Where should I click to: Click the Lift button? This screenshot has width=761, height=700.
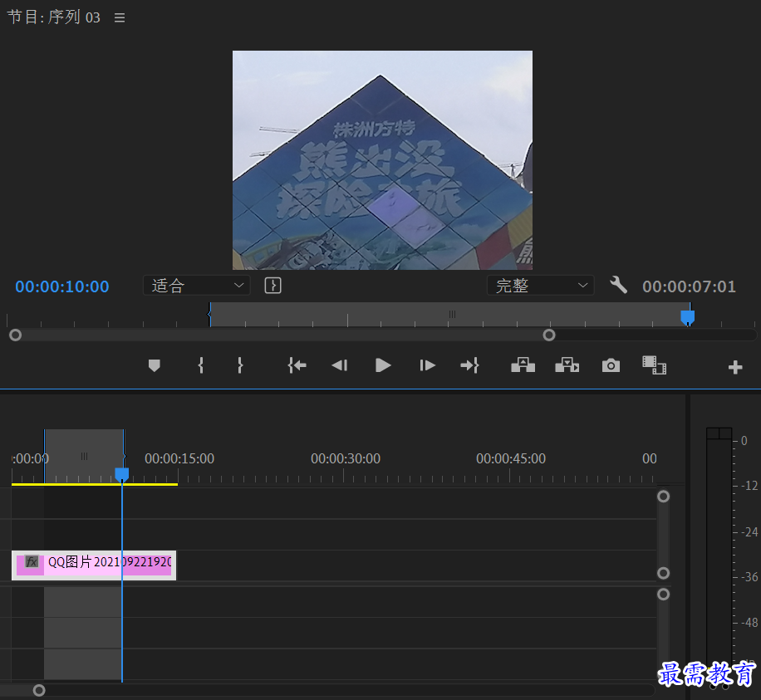coord(523,365)
